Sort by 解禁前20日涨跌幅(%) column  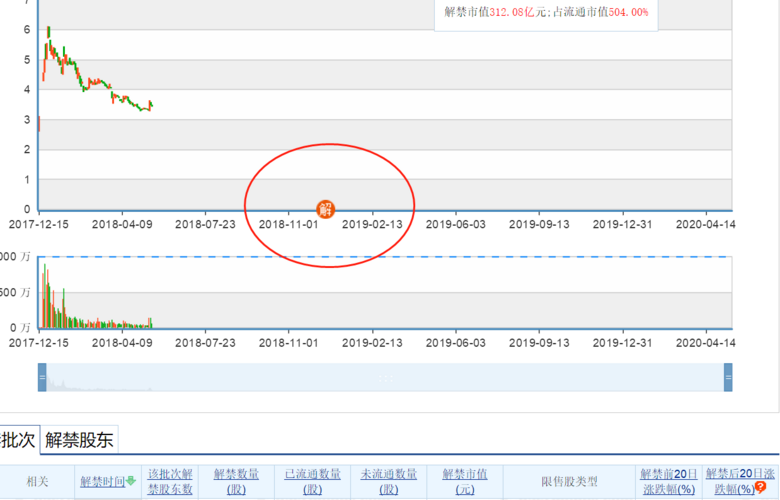pos(669,482)
